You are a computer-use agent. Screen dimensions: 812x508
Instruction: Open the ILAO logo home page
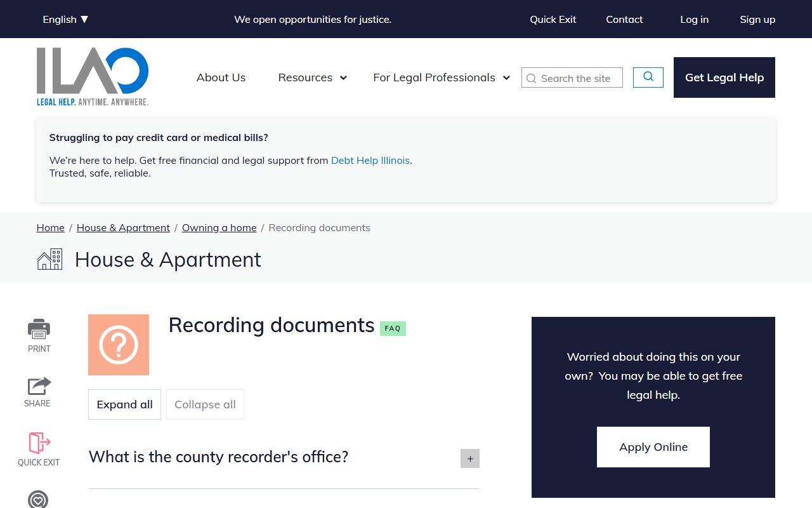(x=93, y=77)
